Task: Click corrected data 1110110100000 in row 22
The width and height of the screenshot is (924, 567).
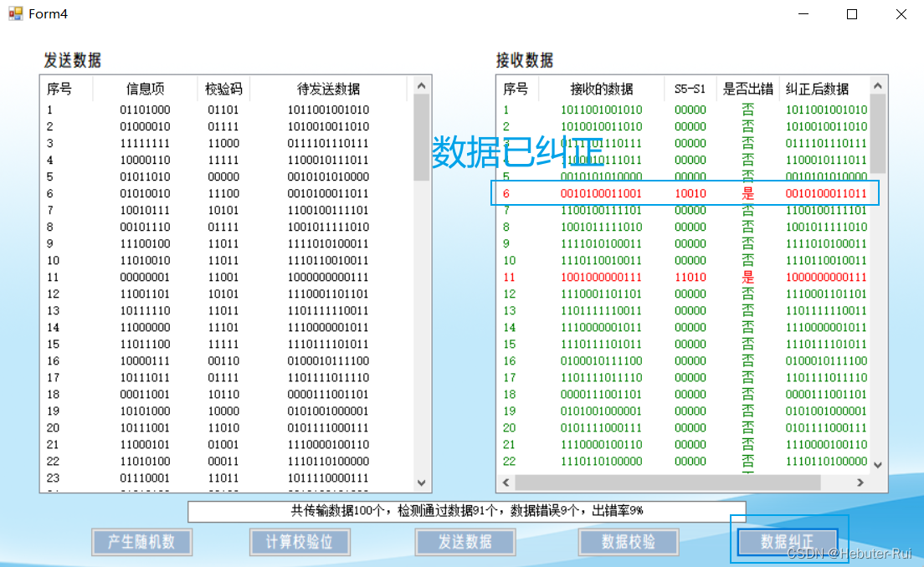Action: [826, 461]
